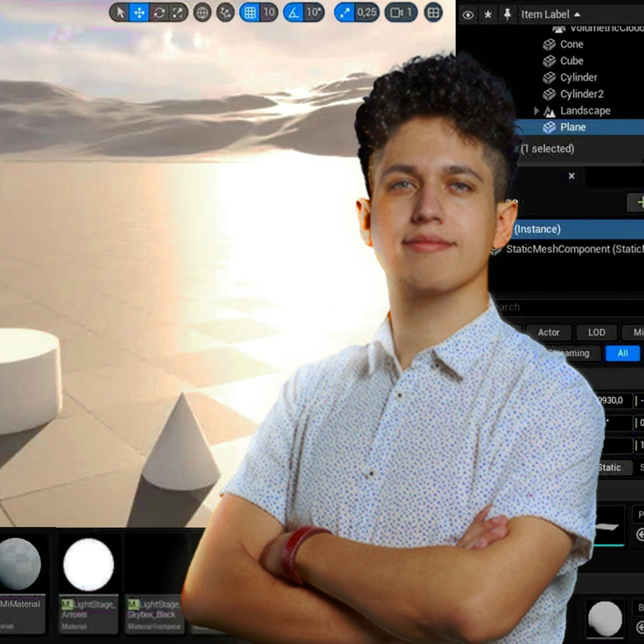Image resolution: width=644 pixels, height=644 pixels.
Task: Choose the Select mode arrow tool
Action: (120, 12)
